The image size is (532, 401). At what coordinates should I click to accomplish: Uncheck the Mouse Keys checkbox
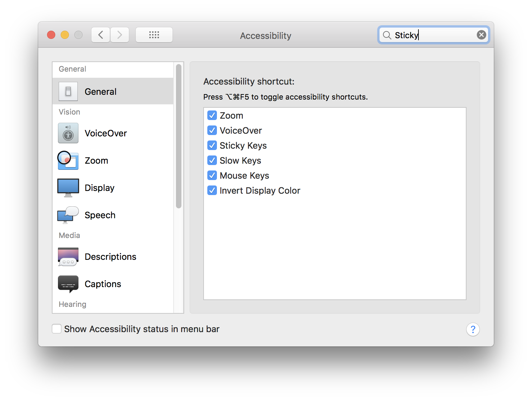212,175
